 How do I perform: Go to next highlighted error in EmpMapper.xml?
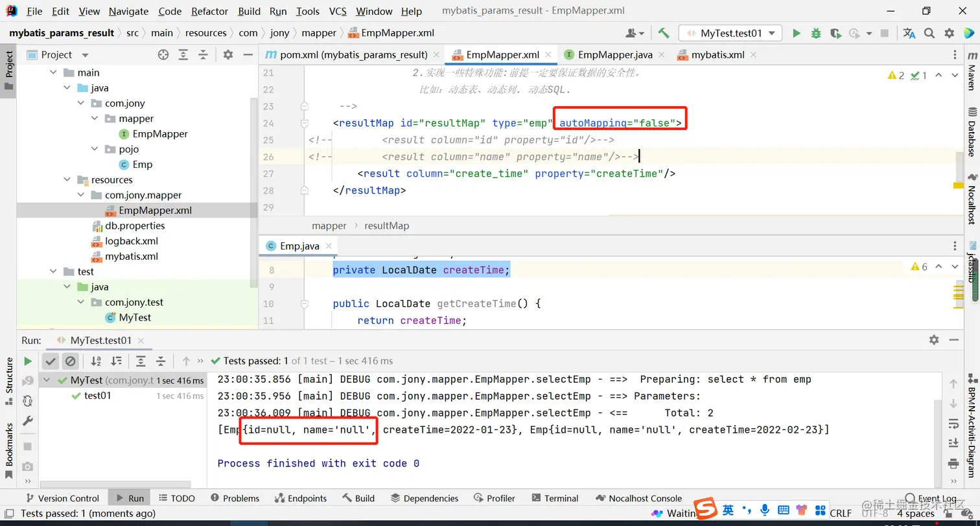pyautogui.click(x=954, y=75)
